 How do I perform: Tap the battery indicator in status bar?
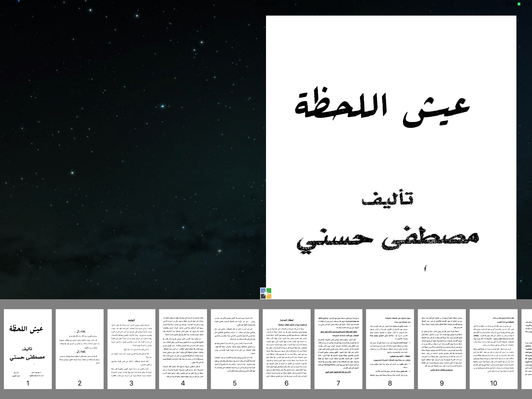[x=522, y=4]
